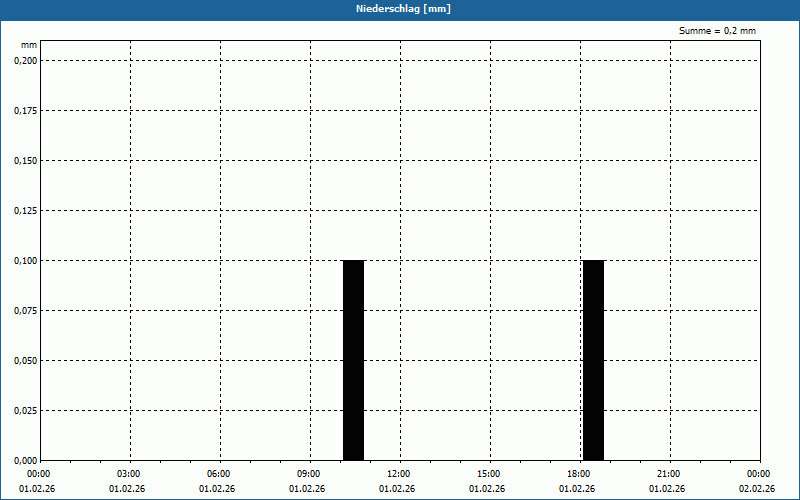Click the 0,100 y-axis label
800x500 pixels.
tap(26, 261)
